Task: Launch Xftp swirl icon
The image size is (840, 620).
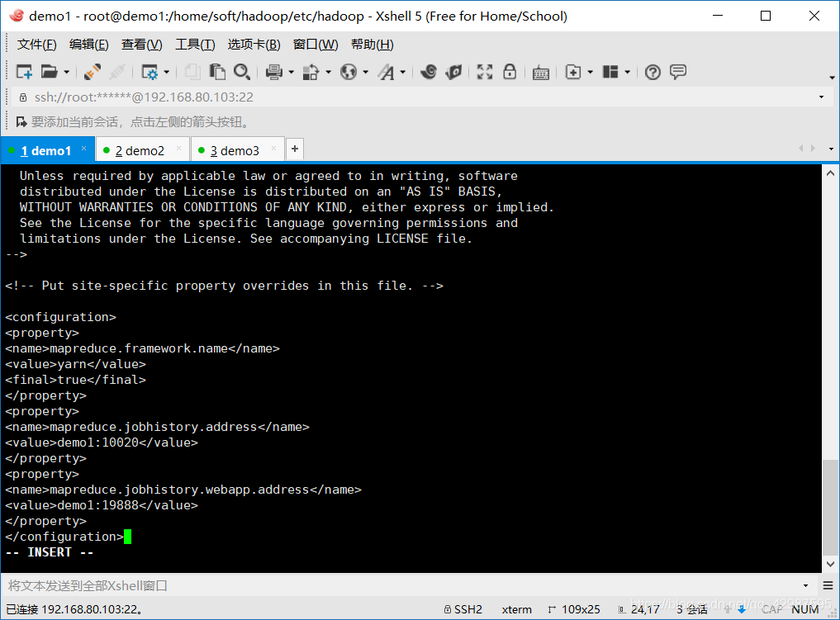Action: 429,72
